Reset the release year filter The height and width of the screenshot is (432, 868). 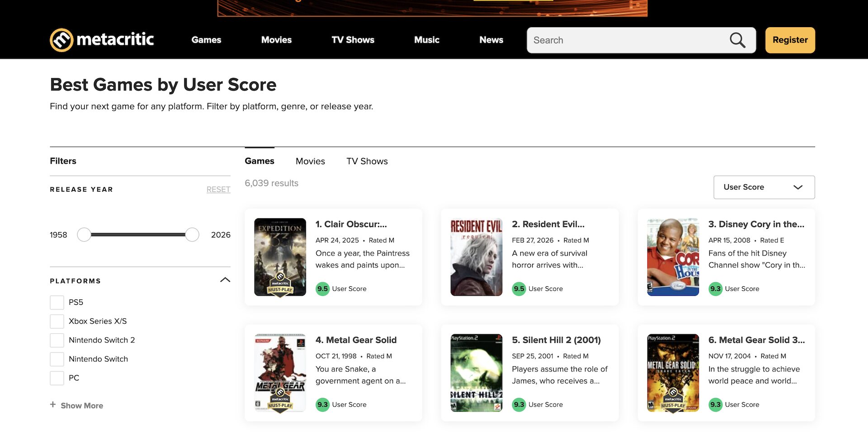pyautogui.click(x=218, y=190)
